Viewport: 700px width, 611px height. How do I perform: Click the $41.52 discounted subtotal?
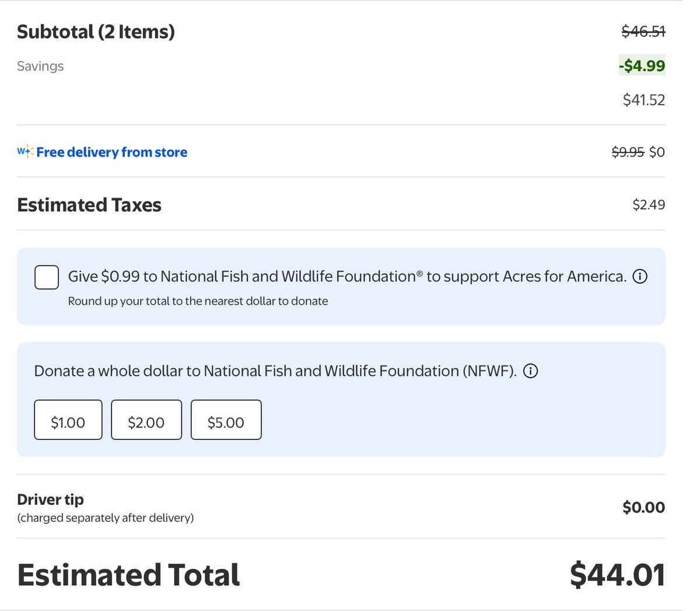point(643,100)
